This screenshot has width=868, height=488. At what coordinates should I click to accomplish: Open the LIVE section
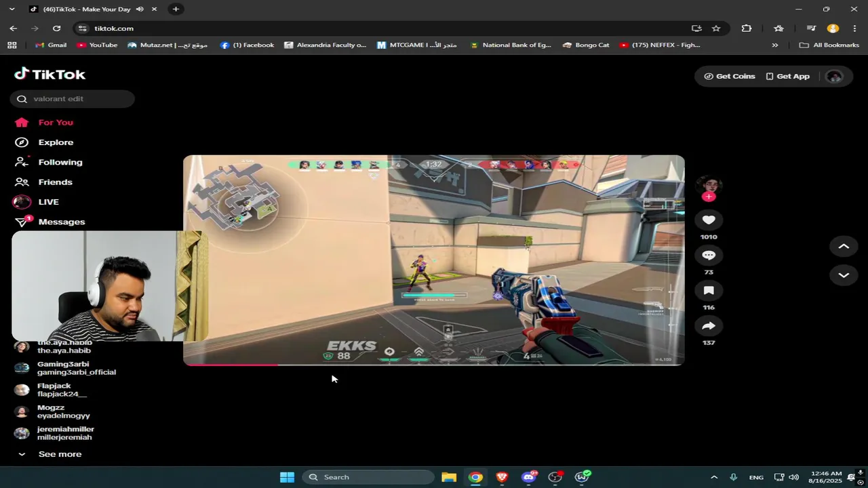point(37,202)
